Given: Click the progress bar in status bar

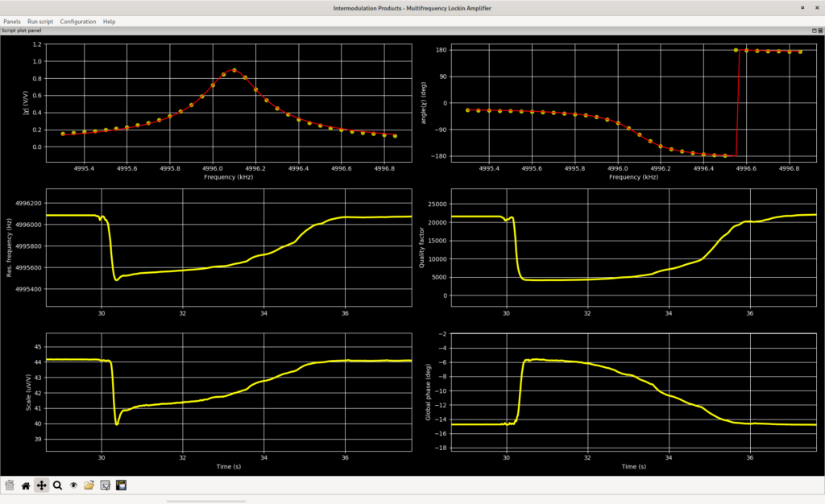Looking at the screenshot, I should click(x=205, y=502).
